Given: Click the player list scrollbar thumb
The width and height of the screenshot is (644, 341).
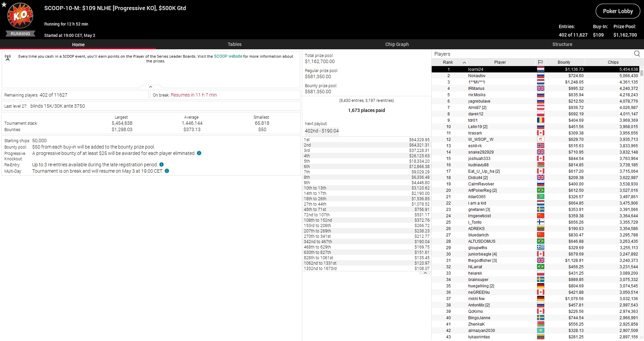Looking at the screenshot, I should 642,73.
